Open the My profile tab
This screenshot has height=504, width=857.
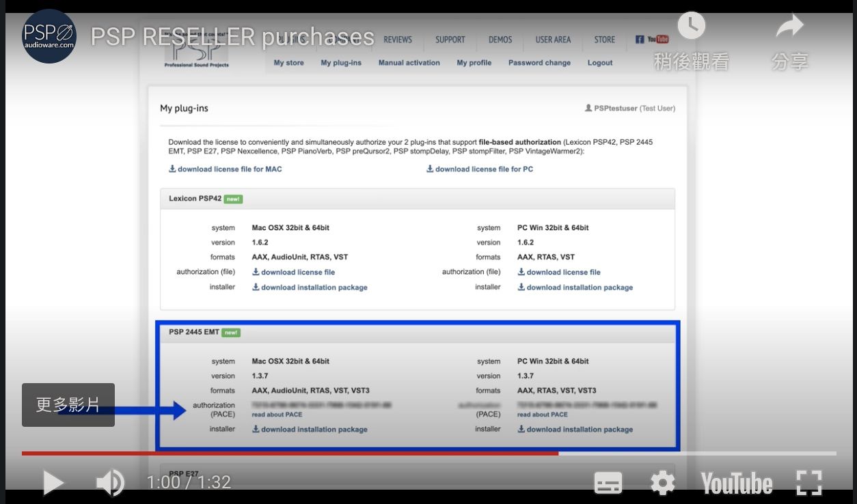coord(474,63)
